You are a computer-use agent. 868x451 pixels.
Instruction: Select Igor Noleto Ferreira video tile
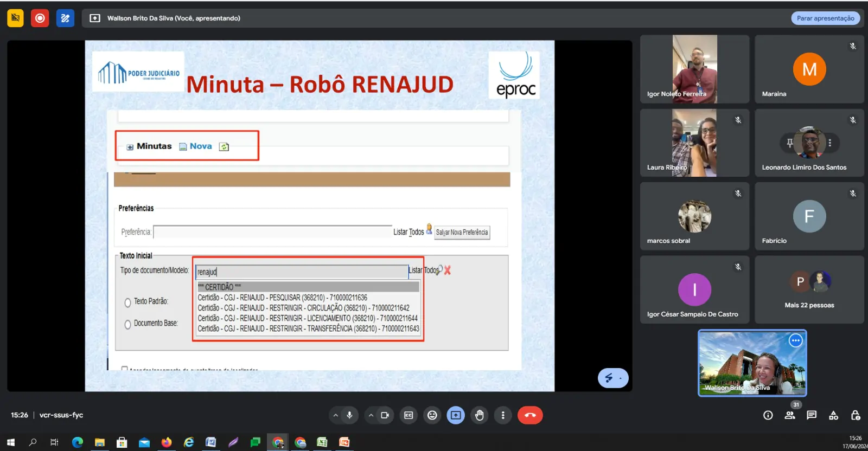coord(694,69)
